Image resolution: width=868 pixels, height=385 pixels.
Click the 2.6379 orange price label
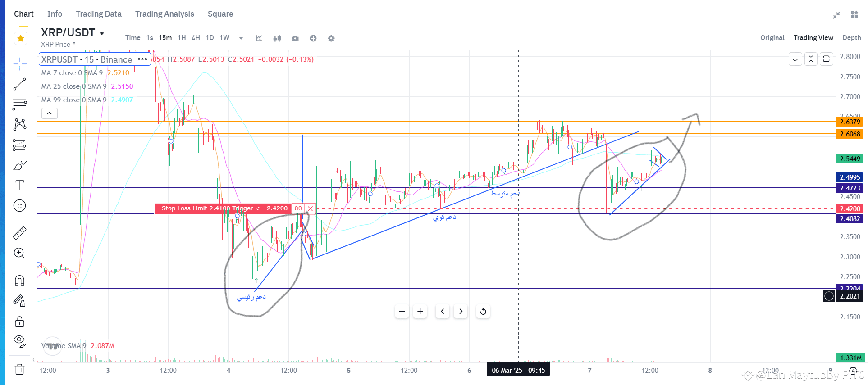[850, 122]
